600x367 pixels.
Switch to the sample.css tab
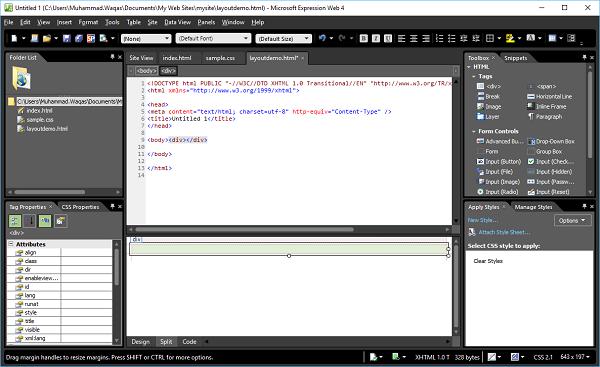pos(220,58)
